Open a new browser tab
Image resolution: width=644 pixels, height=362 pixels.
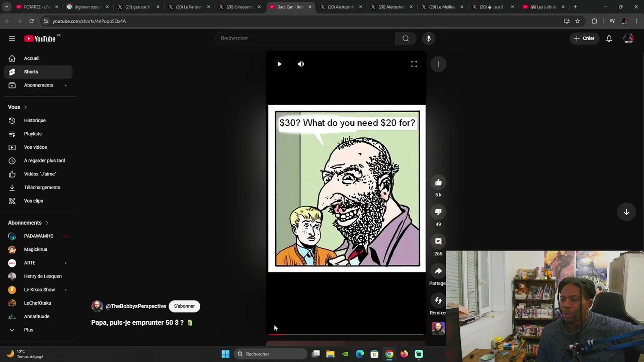click(x=575, y=7)
